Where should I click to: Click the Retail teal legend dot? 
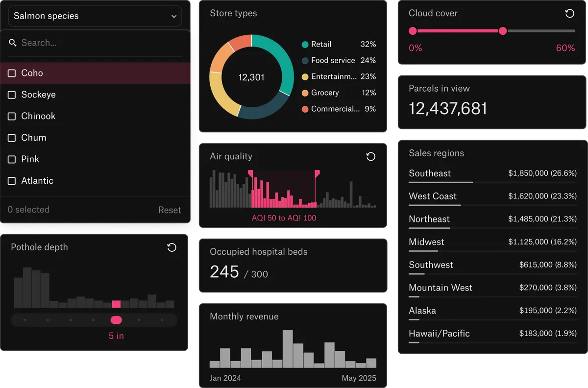click(305, 45)
